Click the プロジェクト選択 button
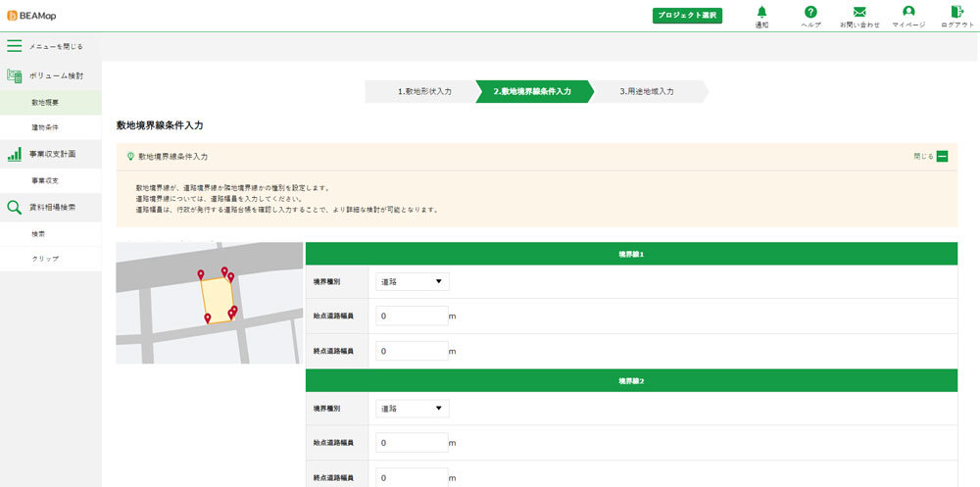The width and height of the screenshot is (980, 487). tap(687, 16)
